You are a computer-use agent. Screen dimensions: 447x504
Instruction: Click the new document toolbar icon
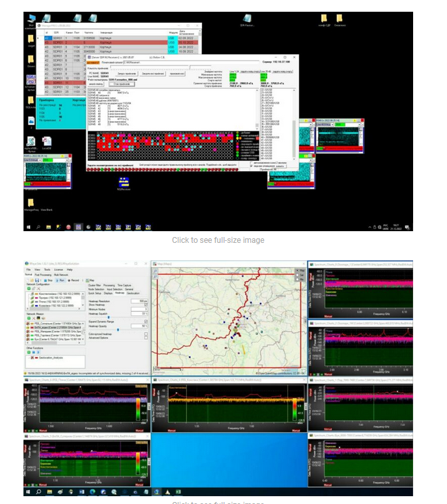point(27,280)
